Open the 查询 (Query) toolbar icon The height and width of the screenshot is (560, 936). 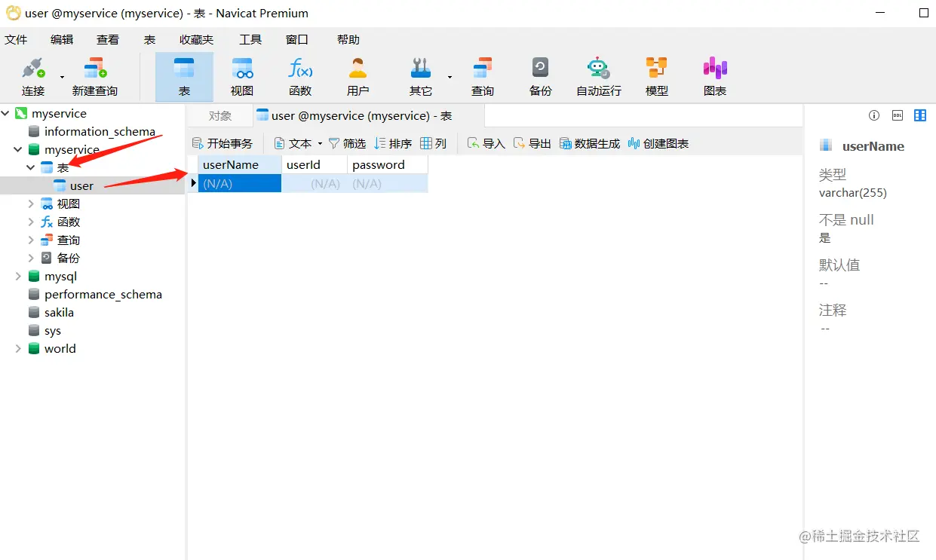coord(482,75)
